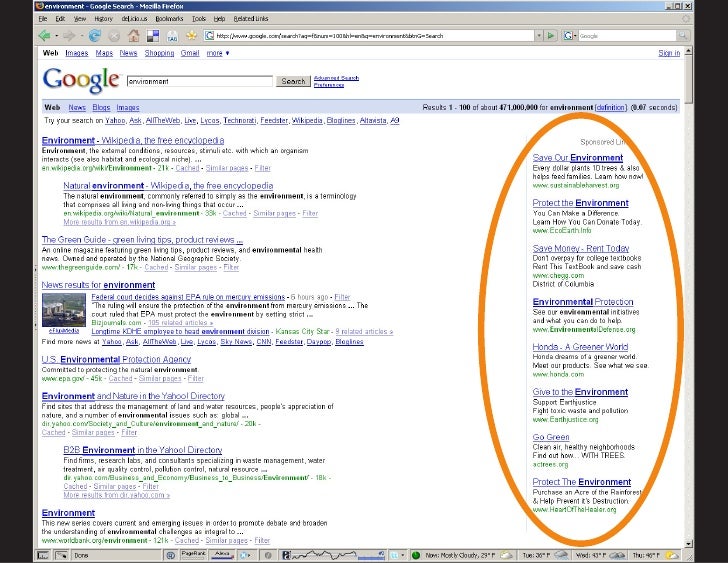Open the Back button history dropdown arrow
728x563 pixels.
click(57, 36)
